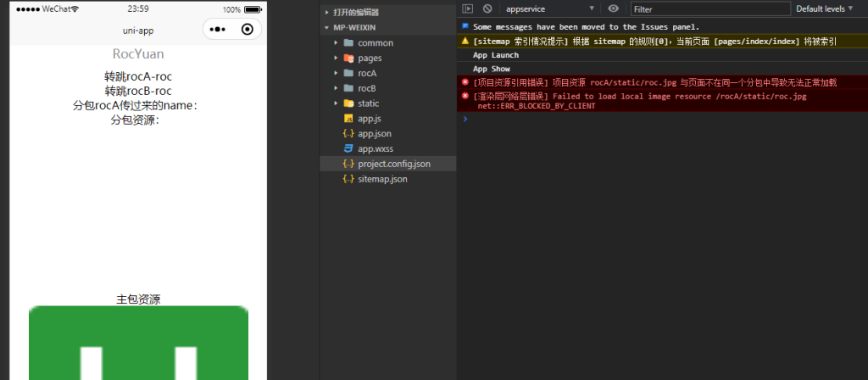Click the Issues panel info message icon
Screen dimensions: 868x380
(465, 26)
